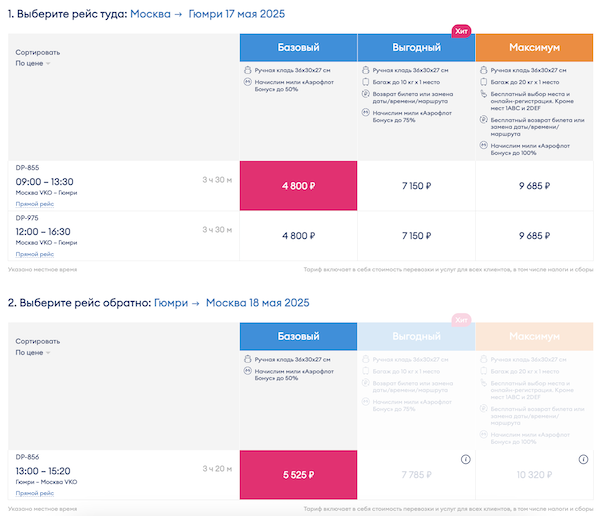600x516 pixels.
Task: Click miles icon in outbound Базовый fare column
Action: point(247,84)
